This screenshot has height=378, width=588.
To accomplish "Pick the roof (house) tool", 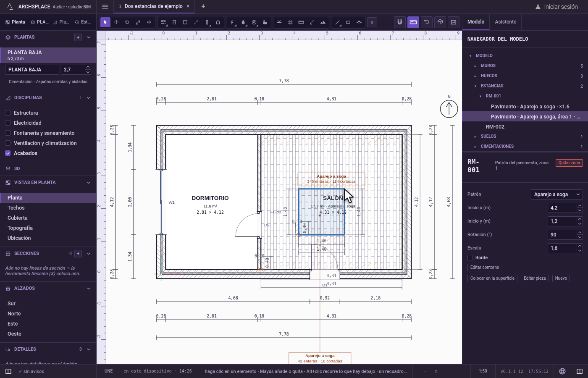I will point(218,22).
